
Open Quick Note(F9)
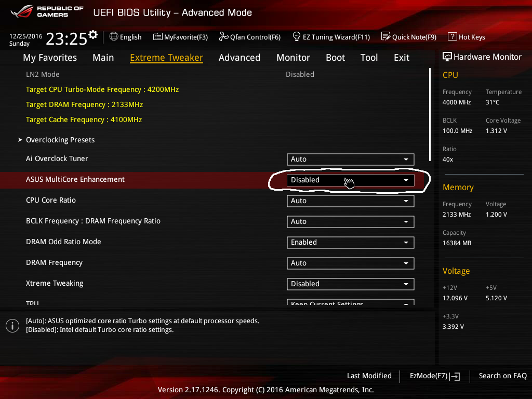[409, 37]
